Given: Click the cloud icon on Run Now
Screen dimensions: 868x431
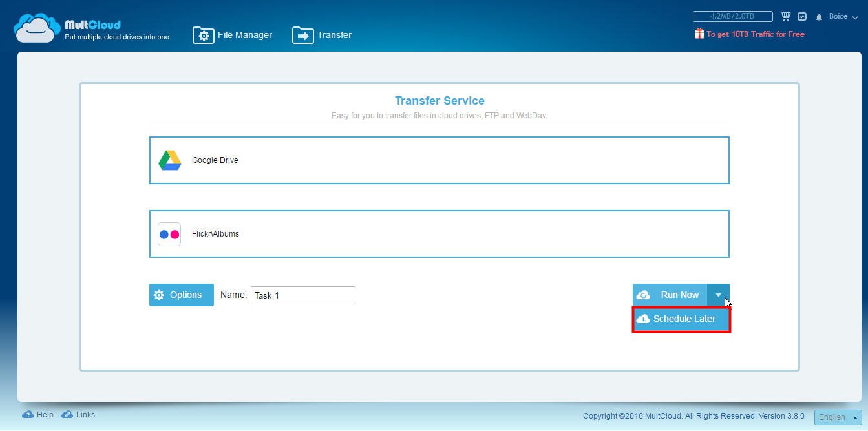Looking at the screenshot, I should tap(643, 295).
